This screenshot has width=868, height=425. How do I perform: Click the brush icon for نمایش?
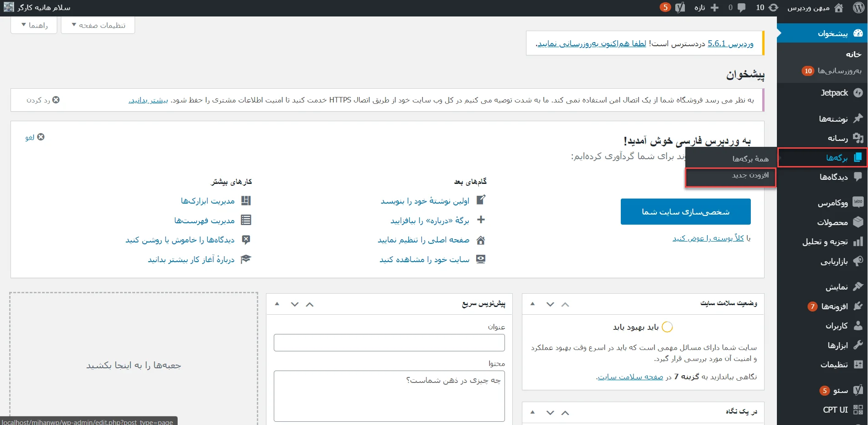(x=858, y=286)
